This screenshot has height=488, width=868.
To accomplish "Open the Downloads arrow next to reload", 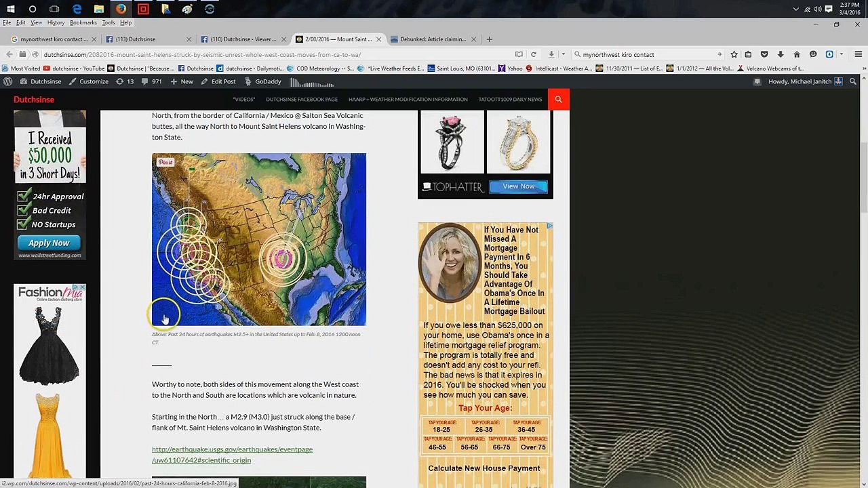I will [551, 54].
